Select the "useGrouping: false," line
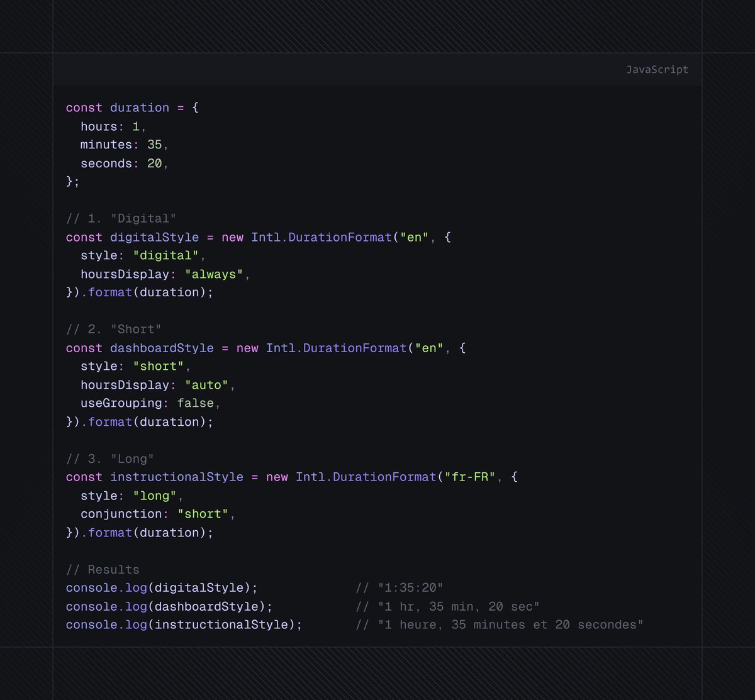Viewport: 755px width, 700px height. pos(151,403)
